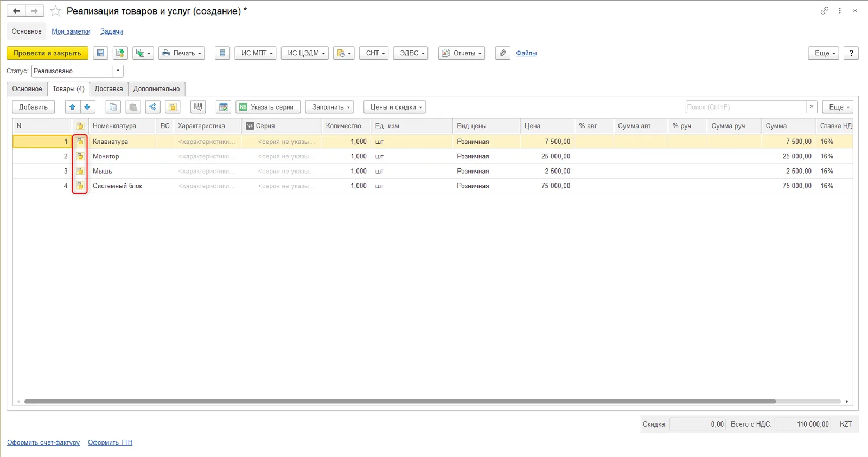Viewport: 868px width, 457px height.
Task: Open the Заполнить dropdown
Action: 329,107
